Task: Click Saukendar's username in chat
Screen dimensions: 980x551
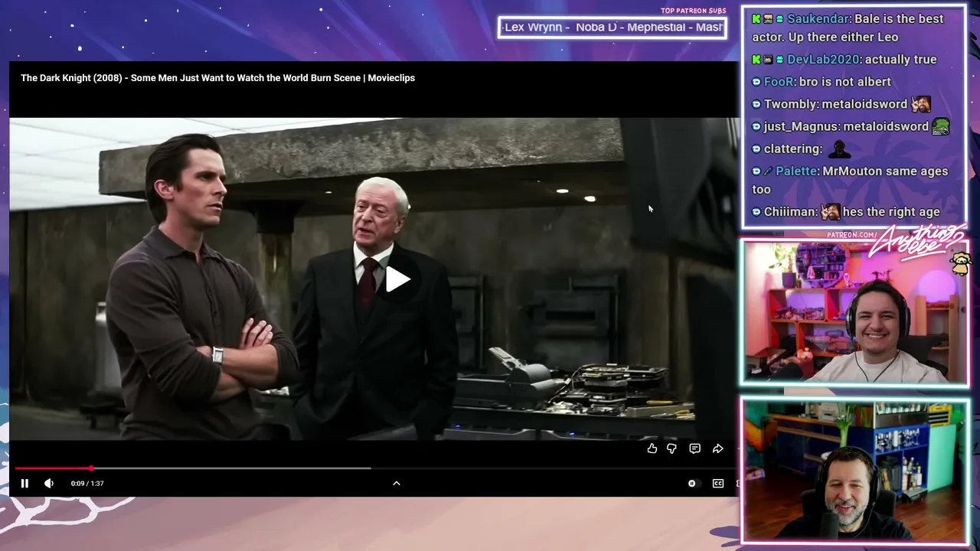Action: [818, 19]
